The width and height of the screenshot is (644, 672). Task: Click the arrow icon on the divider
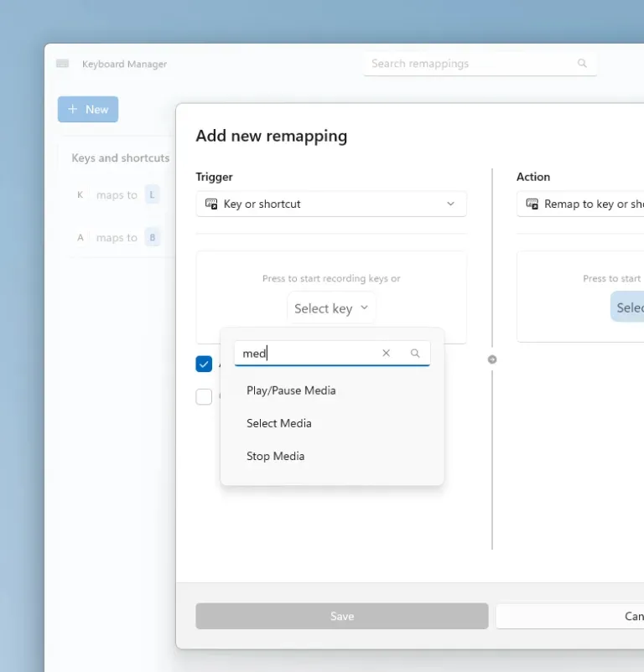click(492, 359)
